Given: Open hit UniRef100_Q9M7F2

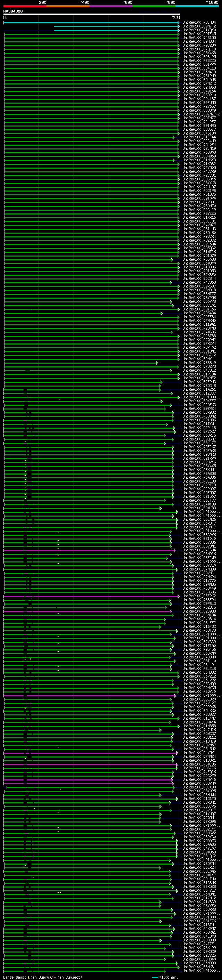Looking at the screenshot, I should point(199,27).
